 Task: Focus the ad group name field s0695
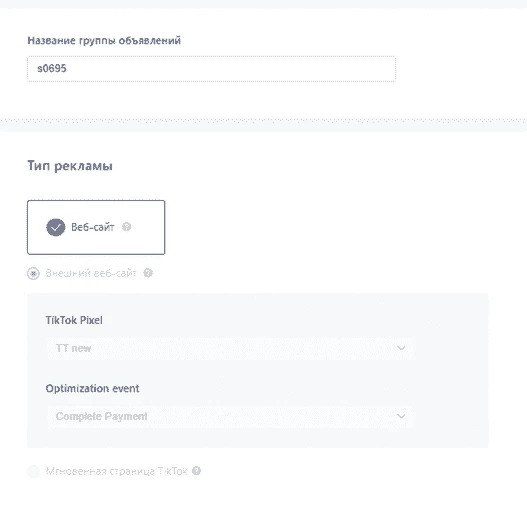(211, 69)
